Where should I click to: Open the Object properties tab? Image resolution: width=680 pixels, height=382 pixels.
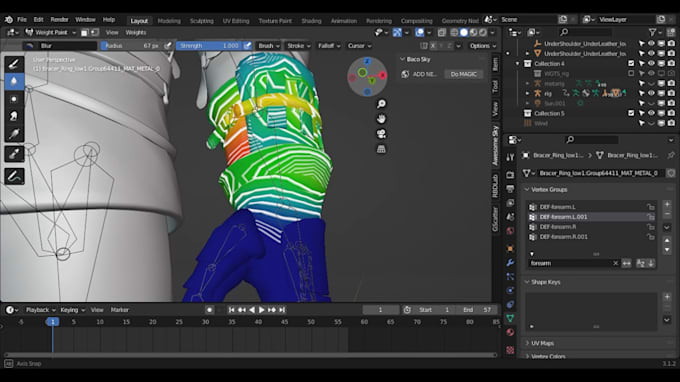tap(510, 249)
